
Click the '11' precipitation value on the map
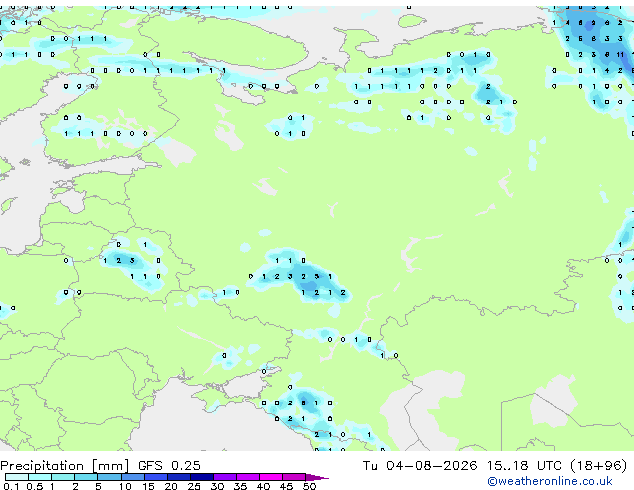coord(620,55)
